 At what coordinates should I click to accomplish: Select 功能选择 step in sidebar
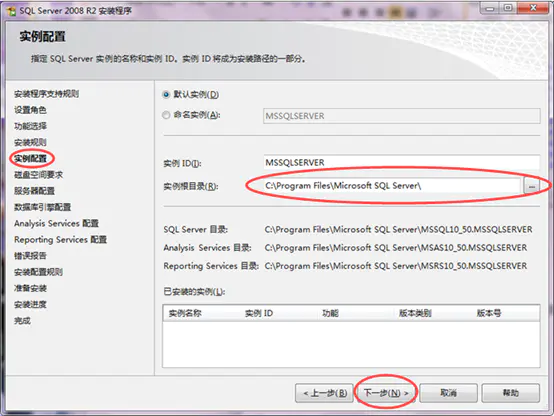30,126
